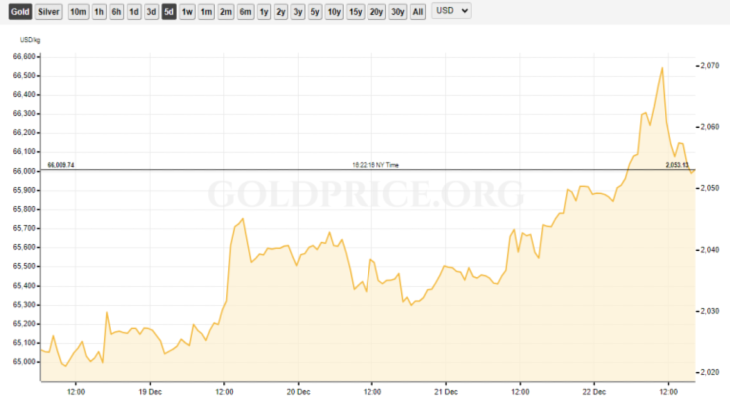This screenshot has width=730, height=405.
Task: View the 3y price history
Action: click(298, 12)
